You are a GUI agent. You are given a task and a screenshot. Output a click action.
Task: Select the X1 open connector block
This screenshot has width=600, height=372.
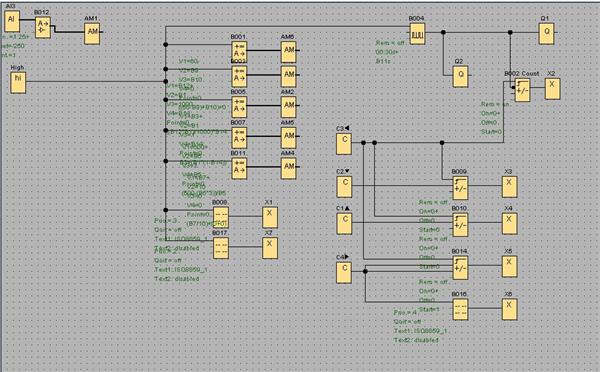[x=270, y=217]
